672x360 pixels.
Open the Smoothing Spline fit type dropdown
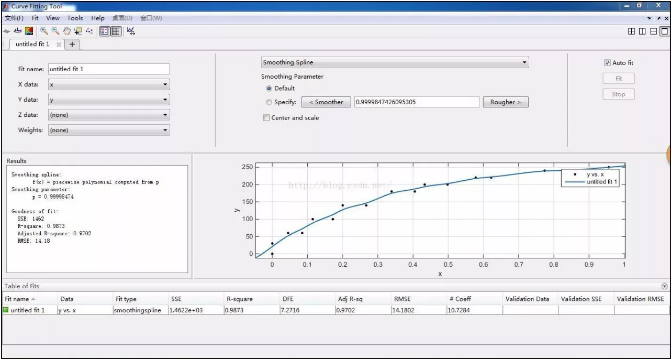(x=395, y=62)
